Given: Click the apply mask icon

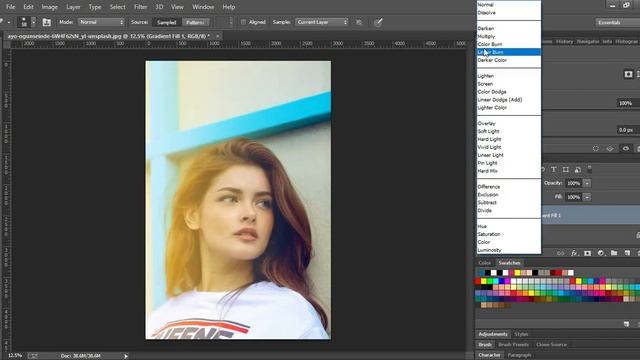Looking at the screenshot, I should 610,149.
